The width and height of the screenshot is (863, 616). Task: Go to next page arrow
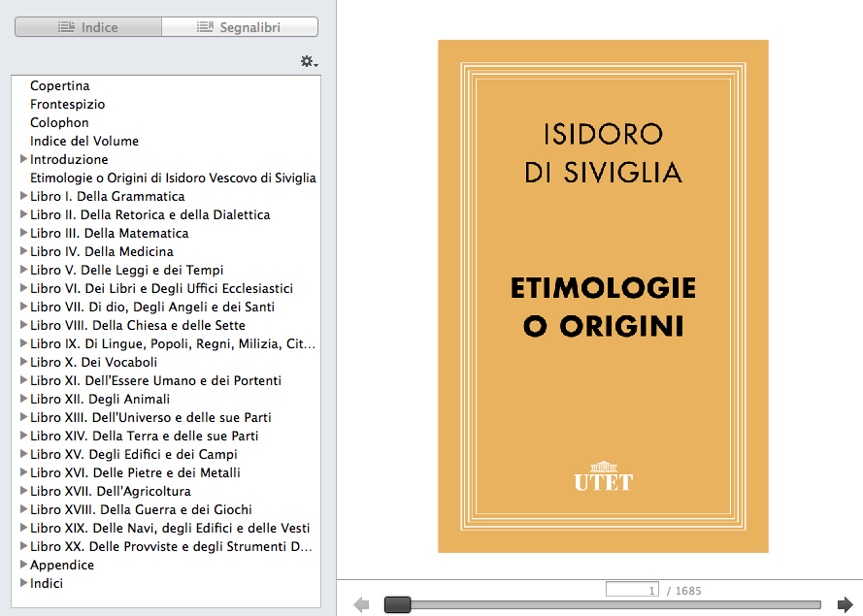[845, 605]
